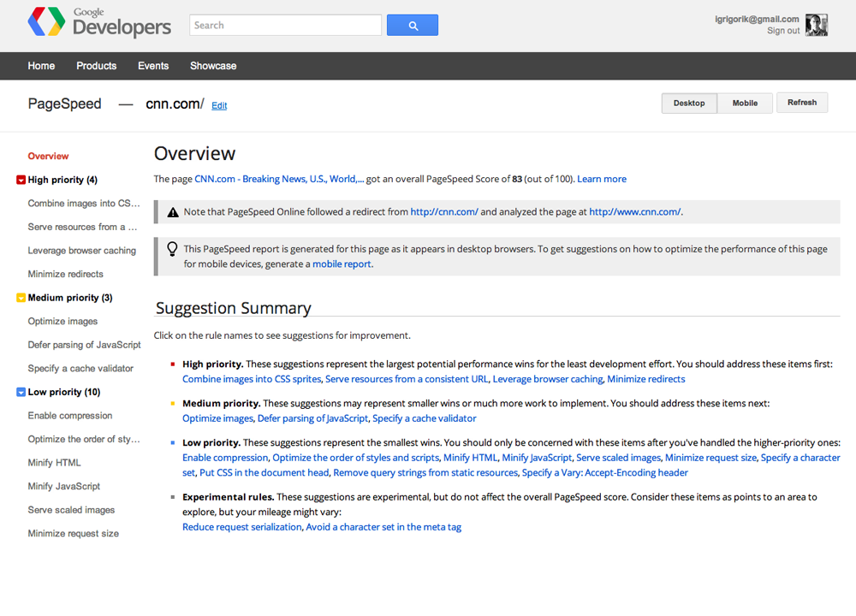Focus the Search input field
Screen dimensions: 856x616
(285, 25)
